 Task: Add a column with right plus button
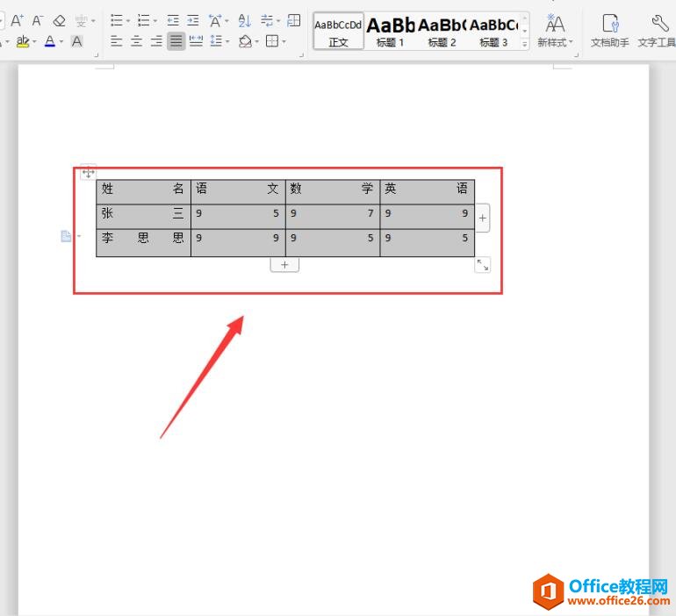[x=483, y=218]
